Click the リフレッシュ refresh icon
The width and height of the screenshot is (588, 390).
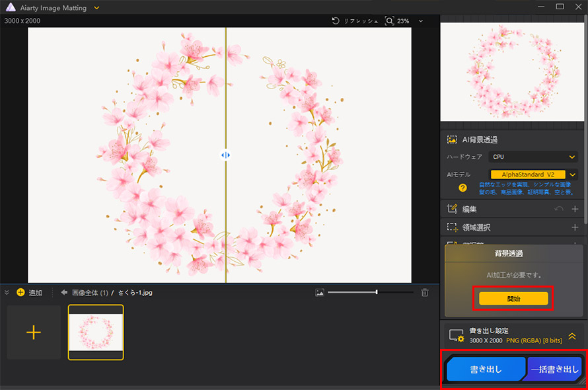[336, 21]
